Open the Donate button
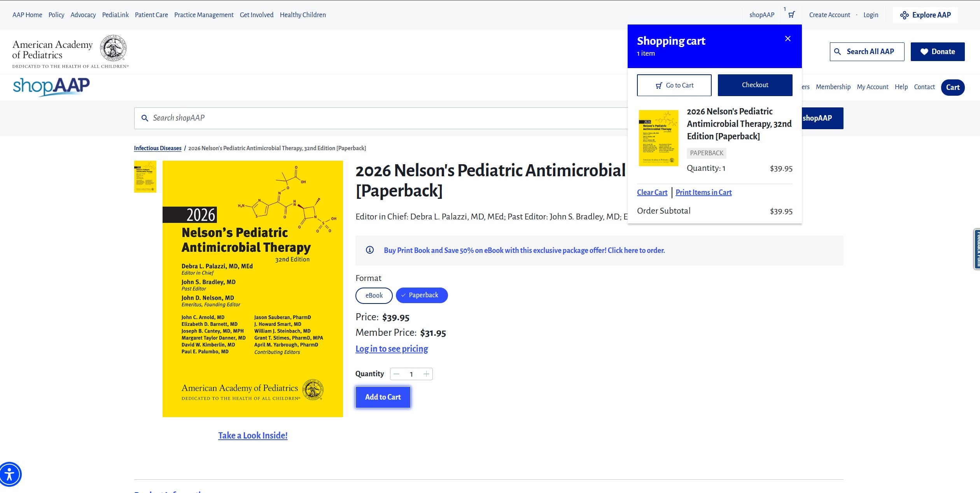The image size is (980, 493). coord(938,52)
